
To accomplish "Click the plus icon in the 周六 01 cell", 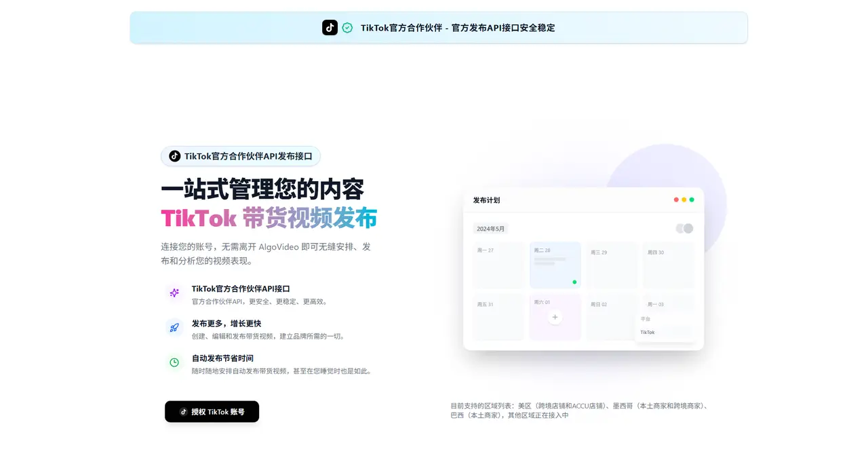I will [555, 317].
